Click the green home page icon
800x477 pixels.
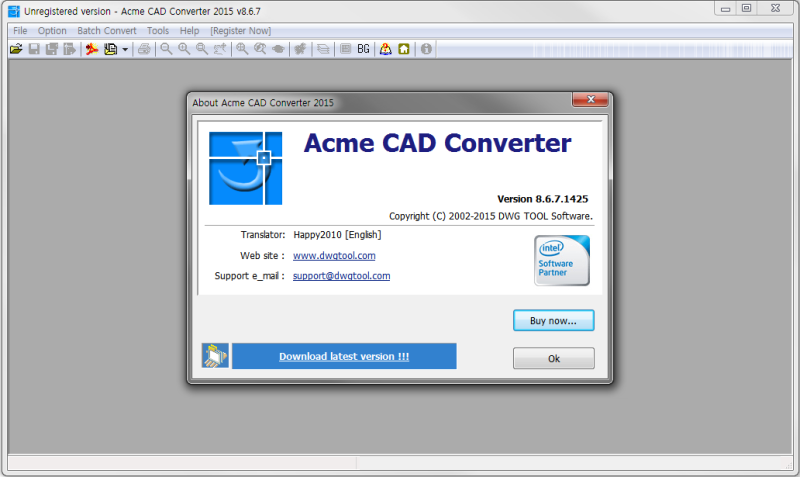404,49
